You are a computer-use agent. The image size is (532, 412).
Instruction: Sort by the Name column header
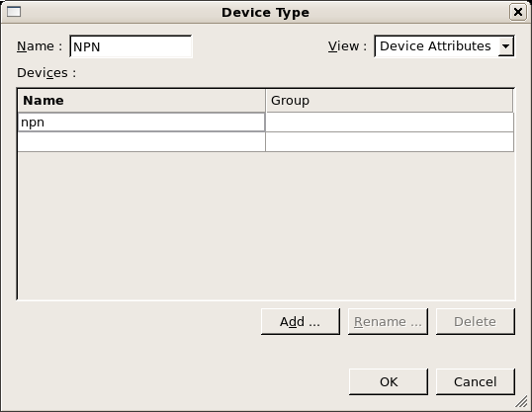[x=141, y=101]
